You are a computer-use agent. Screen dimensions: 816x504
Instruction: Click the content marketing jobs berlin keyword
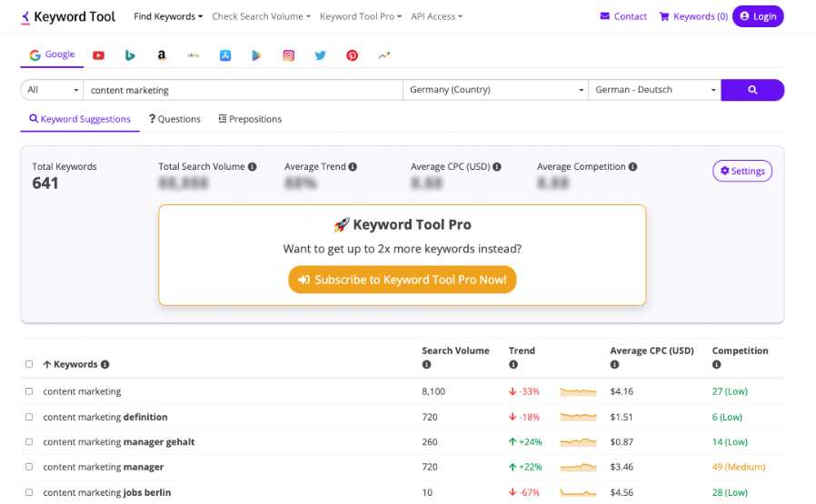[106, 492]
